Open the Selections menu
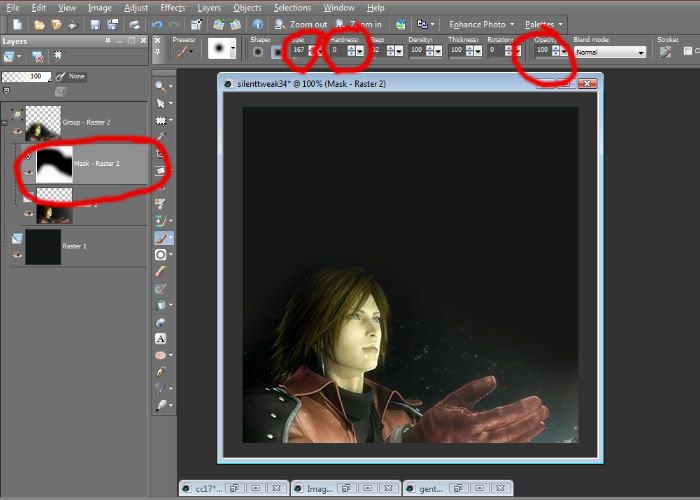 (x=292, y=8)
